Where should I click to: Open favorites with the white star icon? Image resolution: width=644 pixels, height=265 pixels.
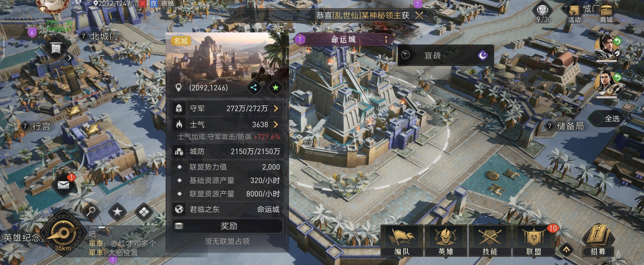117,212
